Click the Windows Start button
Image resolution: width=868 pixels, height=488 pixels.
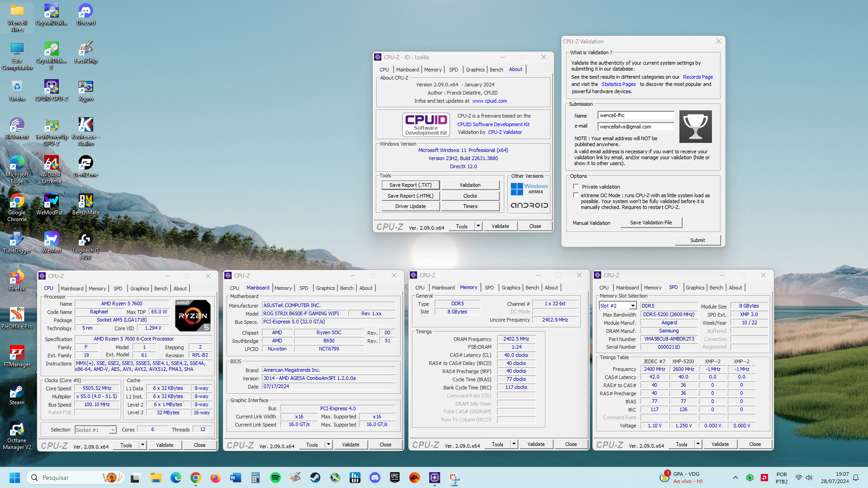coord(14,478)
